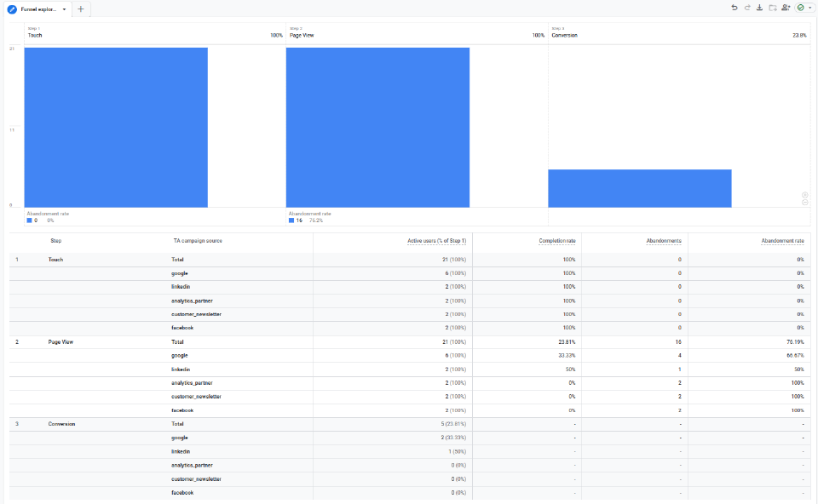818x504 pixels.
Task: Click customer_newsletter under the Touch step
Action: point(196,314)
